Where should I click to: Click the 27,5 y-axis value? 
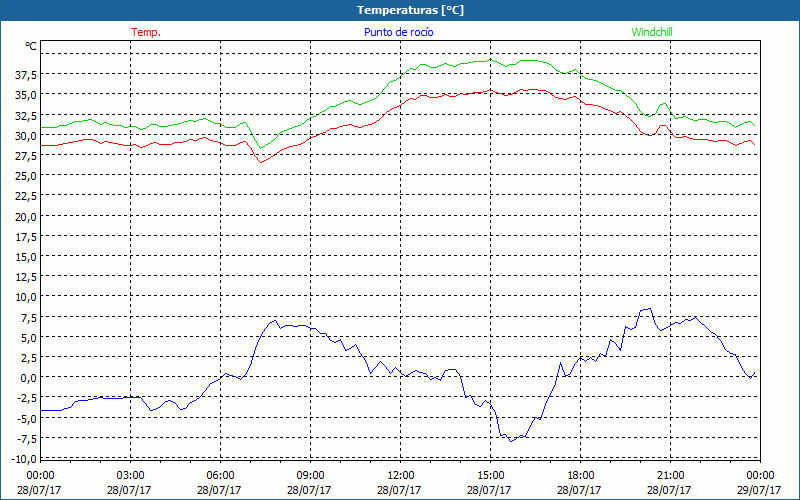26,156
